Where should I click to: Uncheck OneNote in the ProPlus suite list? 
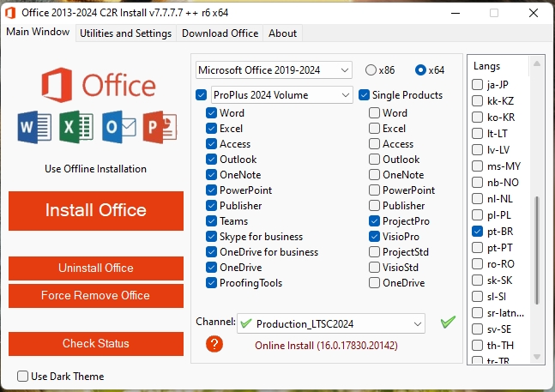[211, 174]
